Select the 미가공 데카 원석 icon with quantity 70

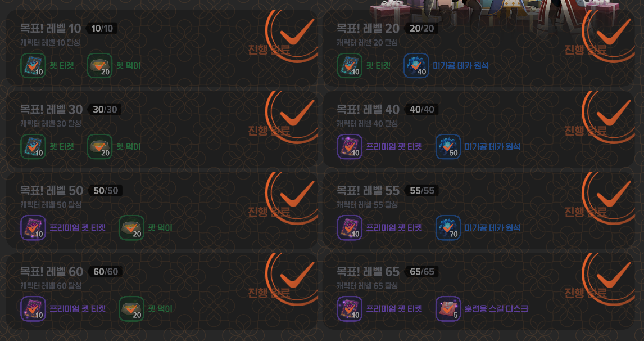[448, 227]
